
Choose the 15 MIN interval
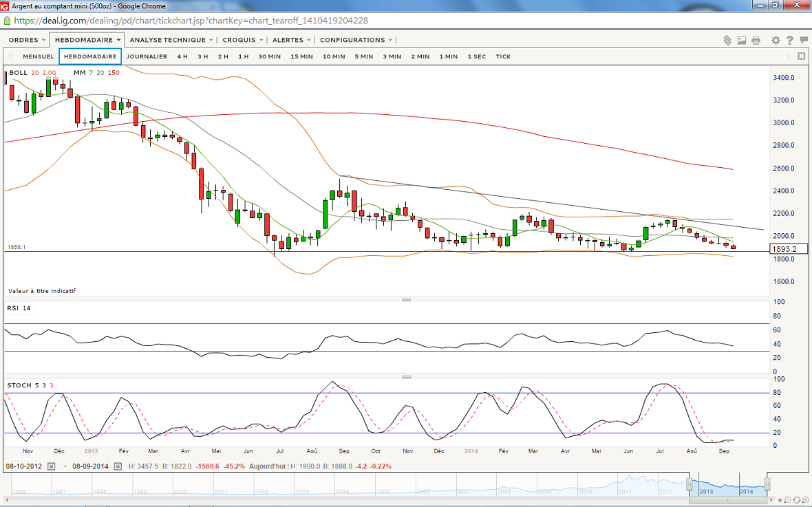click(301, 56)
